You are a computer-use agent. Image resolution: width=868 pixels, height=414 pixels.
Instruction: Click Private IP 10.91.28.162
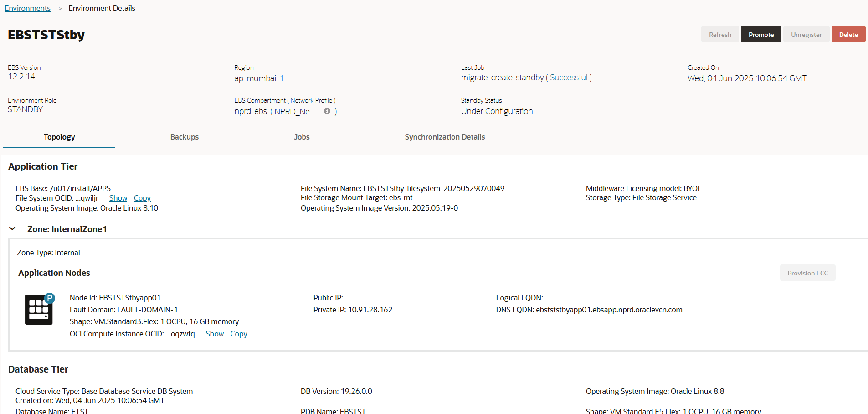point(353,310)
